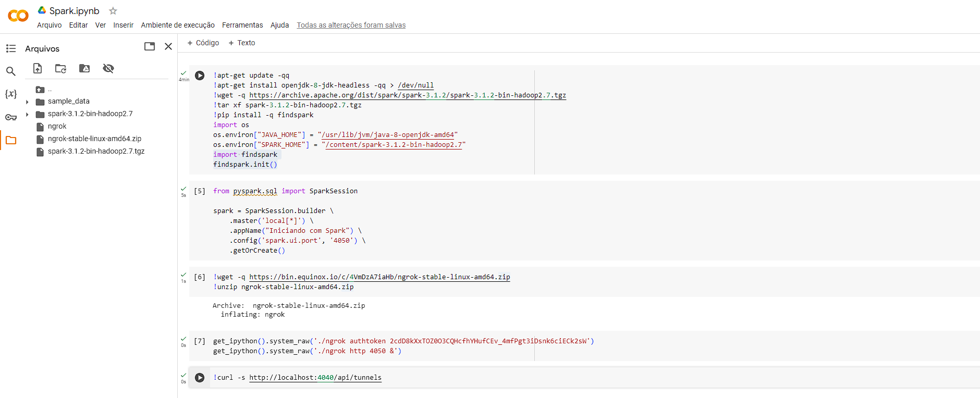The image size is (980, 398).
Task: Upload a file to session storage
Action: point(38,68)
